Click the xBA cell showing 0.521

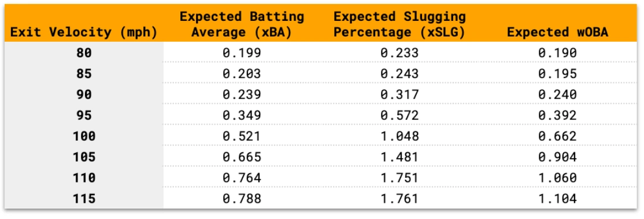click(x=242, y=136)
